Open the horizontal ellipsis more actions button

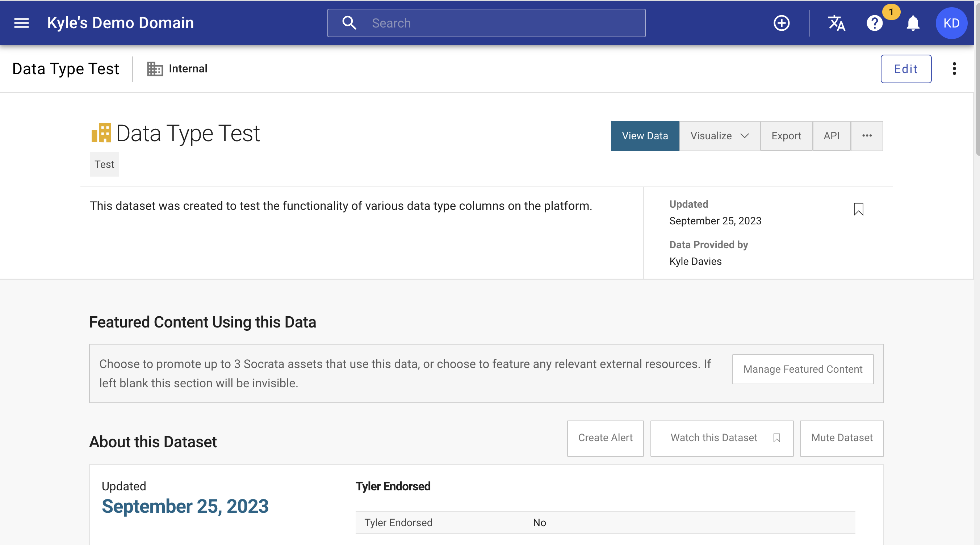[867, 136]
